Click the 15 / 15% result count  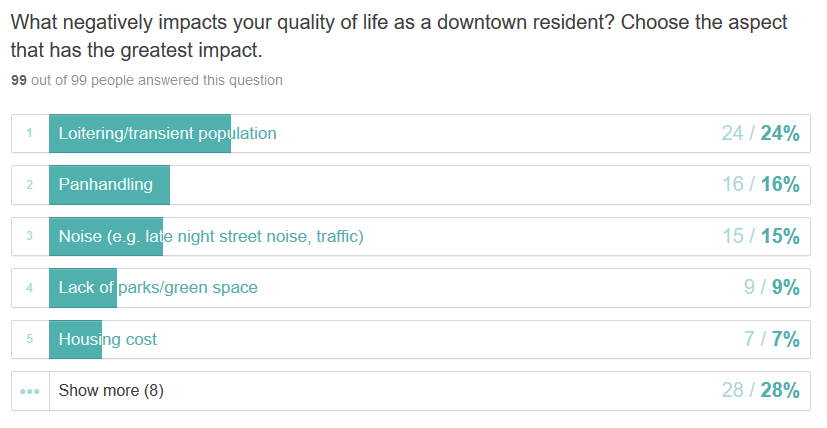761,236
